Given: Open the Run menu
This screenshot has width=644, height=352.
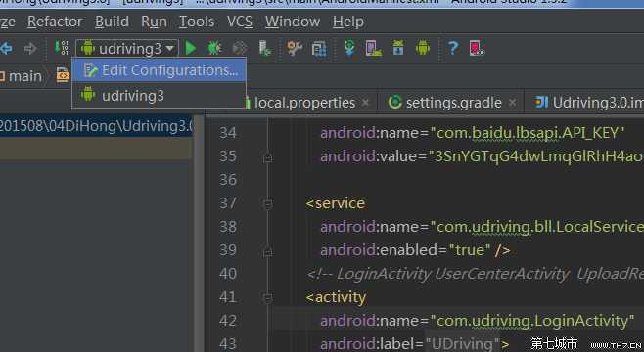Looking at the screenshot, I should click(x=154, y=22).
